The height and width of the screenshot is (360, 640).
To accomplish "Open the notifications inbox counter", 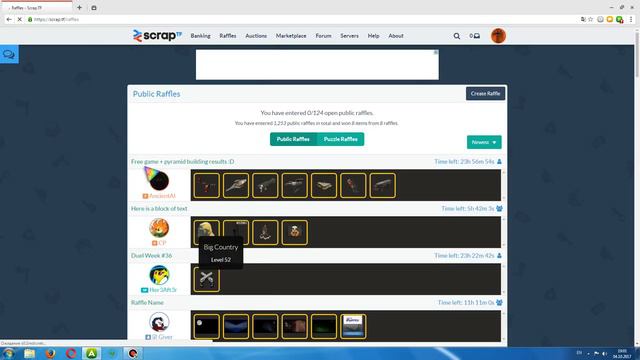I will pos(474,36).
